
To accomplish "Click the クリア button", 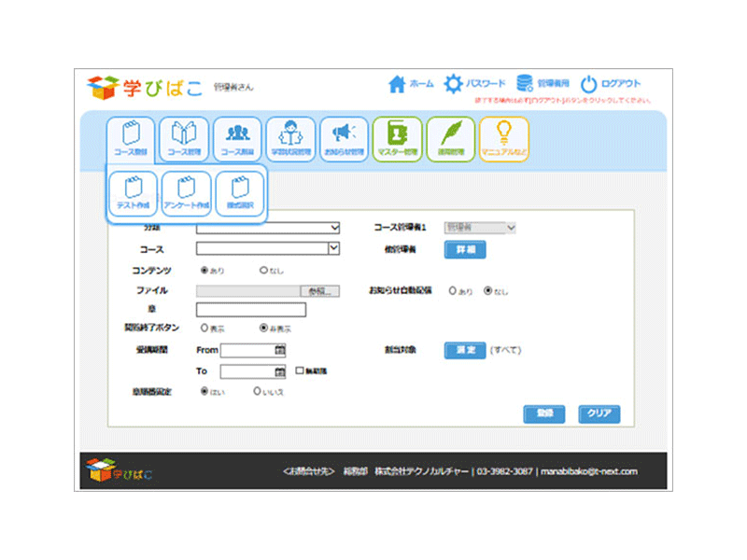I will point(599,413).
